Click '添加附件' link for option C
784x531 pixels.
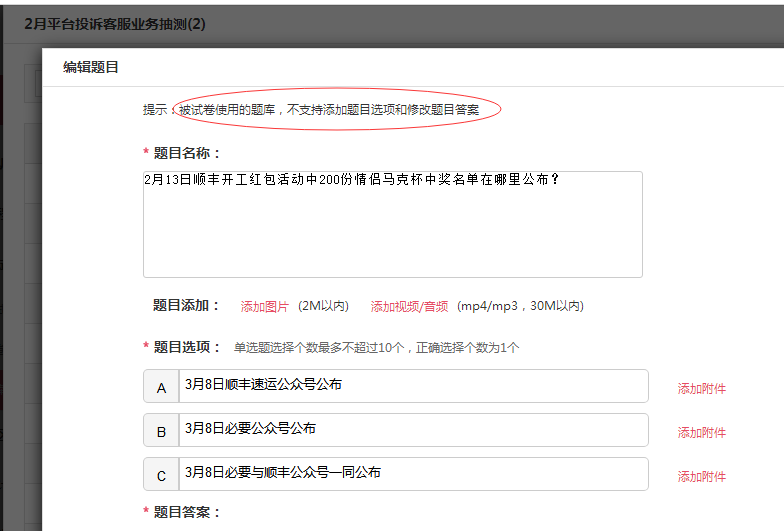(702, 476)
